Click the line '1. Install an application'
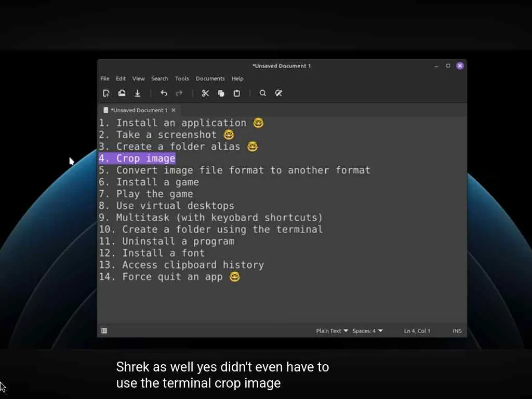The image size is (532, 399). click(172, 123)
